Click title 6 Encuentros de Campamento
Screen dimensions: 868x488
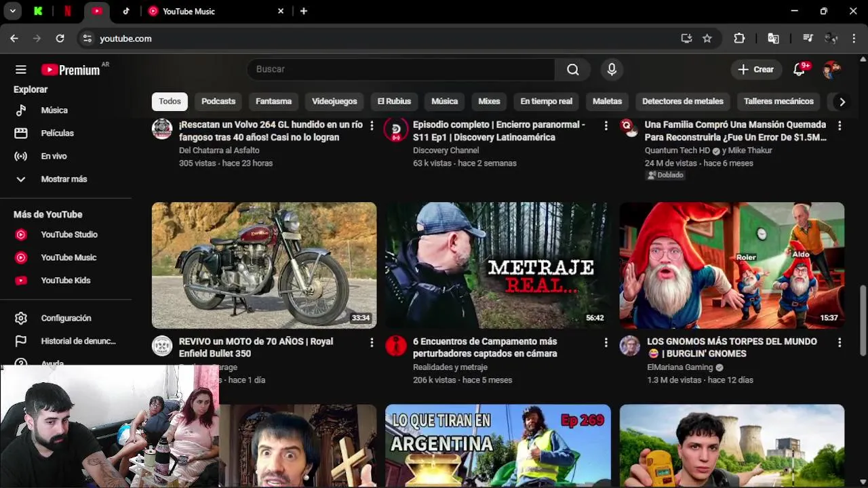pos(485,347)
